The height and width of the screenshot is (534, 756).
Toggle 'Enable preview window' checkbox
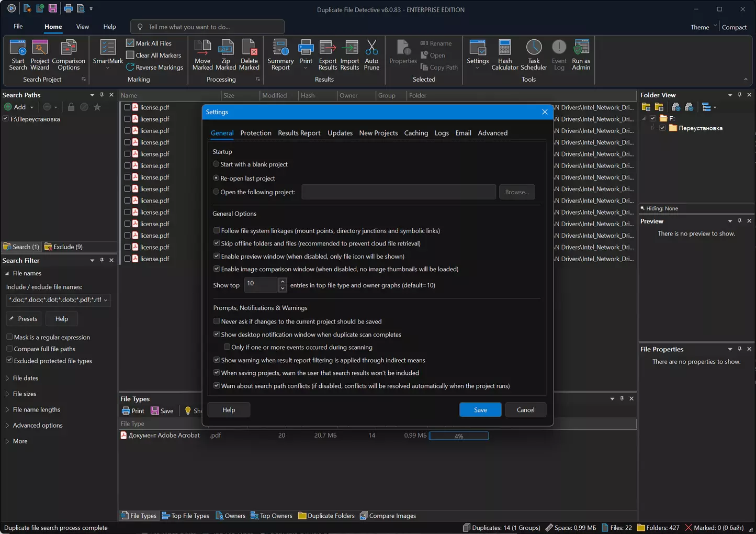coord(217,257)
